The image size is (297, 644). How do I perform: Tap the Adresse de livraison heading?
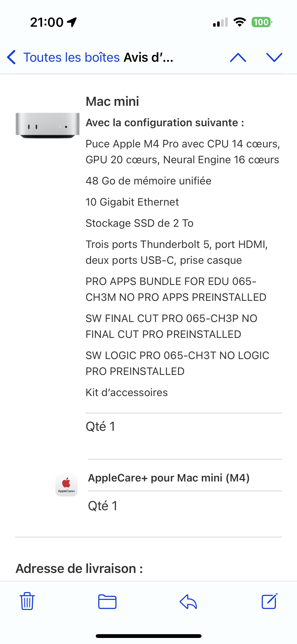tap(79, 568)
